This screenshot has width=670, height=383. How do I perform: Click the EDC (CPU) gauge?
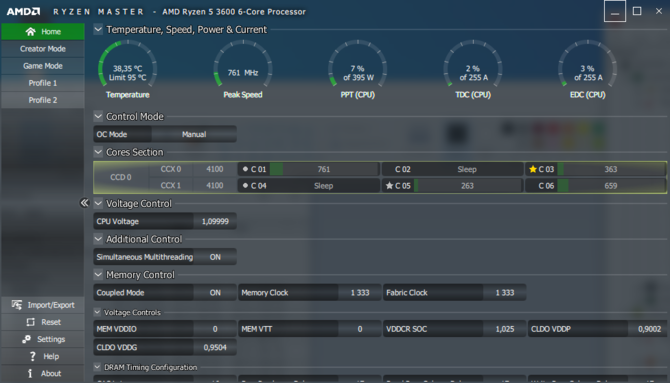click(x=588, y=64)
